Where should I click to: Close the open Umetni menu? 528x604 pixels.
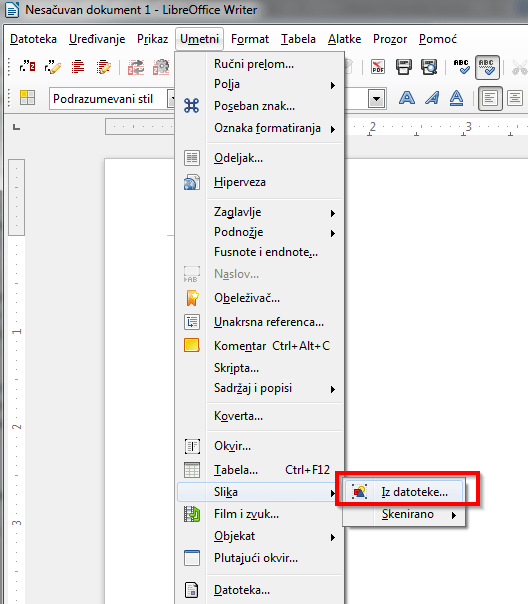199,39
